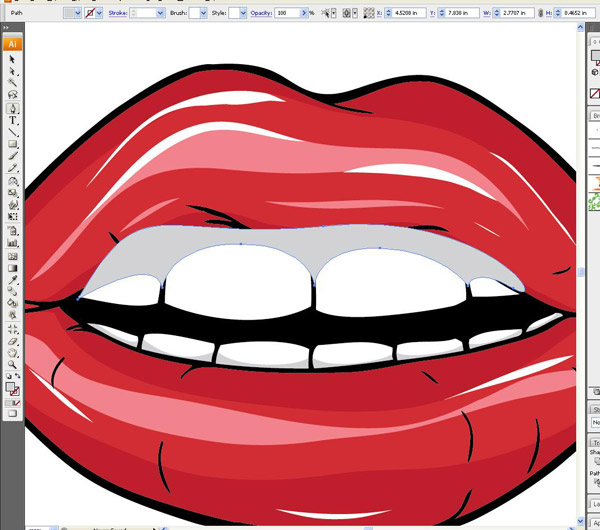
Task: Expand the graphic Style dropdown
Action: click(x=245, y=14)
